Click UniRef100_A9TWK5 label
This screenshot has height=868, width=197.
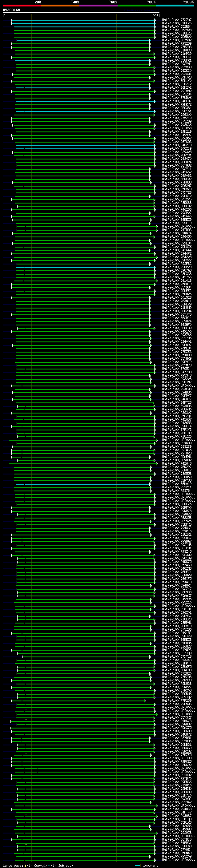click(x=177, y=450)
